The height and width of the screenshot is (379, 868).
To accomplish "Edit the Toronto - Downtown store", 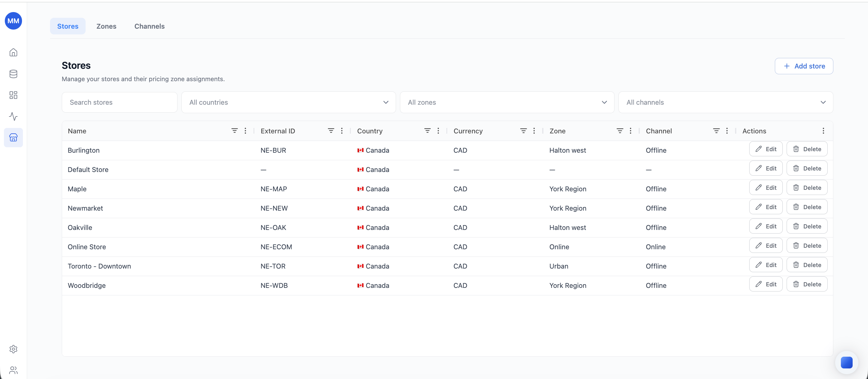I will tap(766, 265).
